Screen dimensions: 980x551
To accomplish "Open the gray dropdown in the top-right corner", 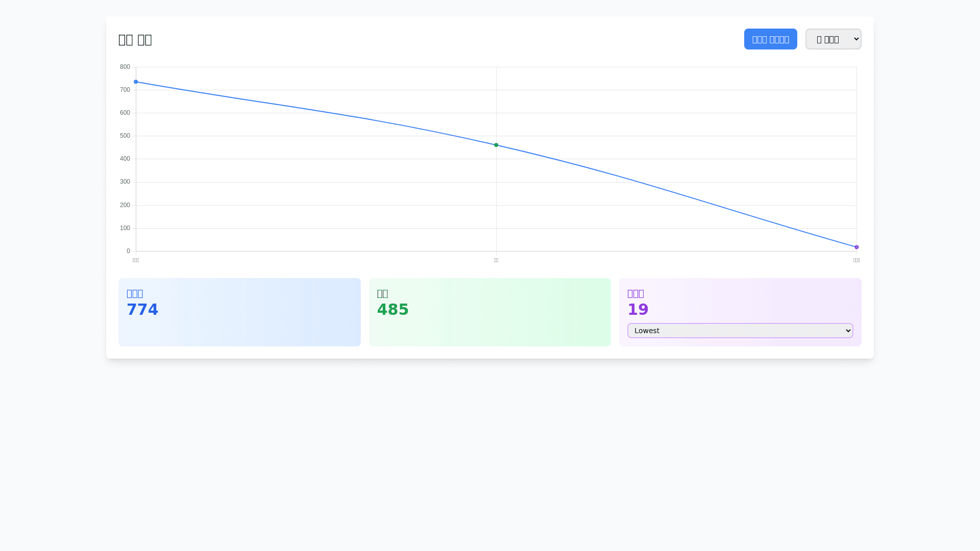I will click(833, 39).
